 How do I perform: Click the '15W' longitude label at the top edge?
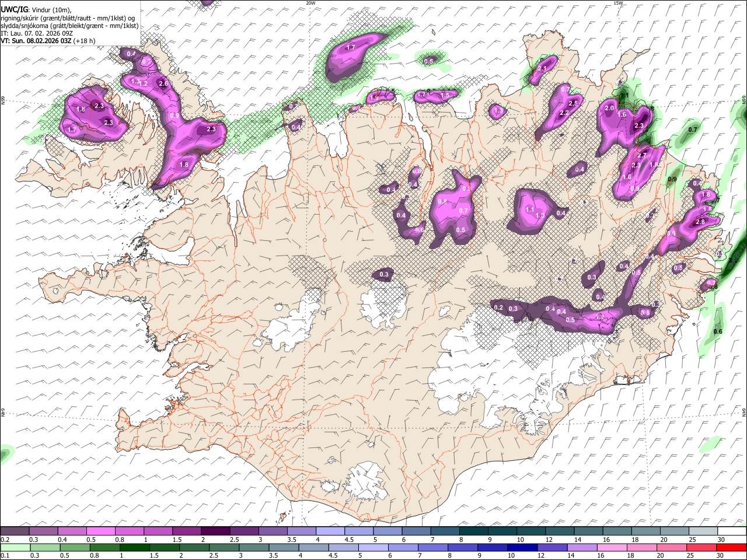click(x=619, y=3)
